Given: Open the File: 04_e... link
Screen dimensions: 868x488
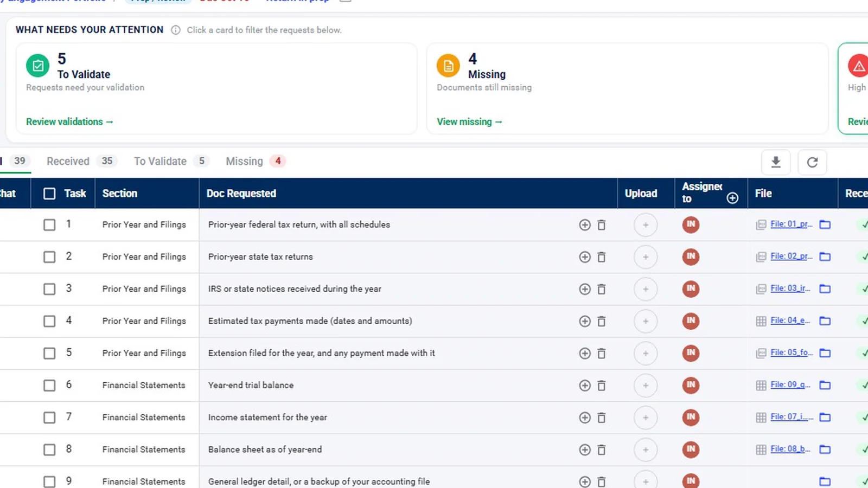Looking at the screenshot, I should (x=790, y=320).
